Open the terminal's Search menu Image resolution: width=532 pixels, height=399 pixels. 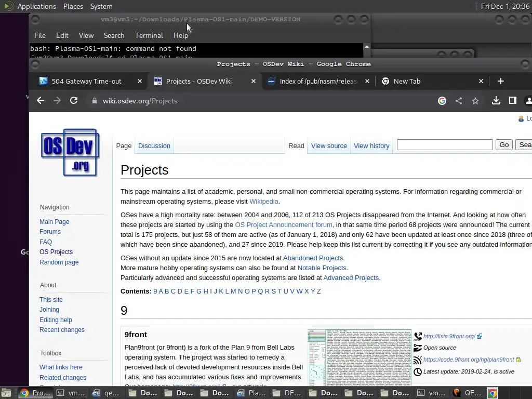(x=114, y=35)
